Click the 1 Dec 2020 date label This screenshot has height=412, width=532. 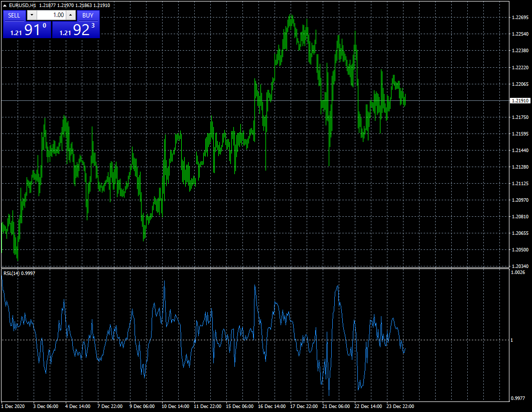pos(13,406)
